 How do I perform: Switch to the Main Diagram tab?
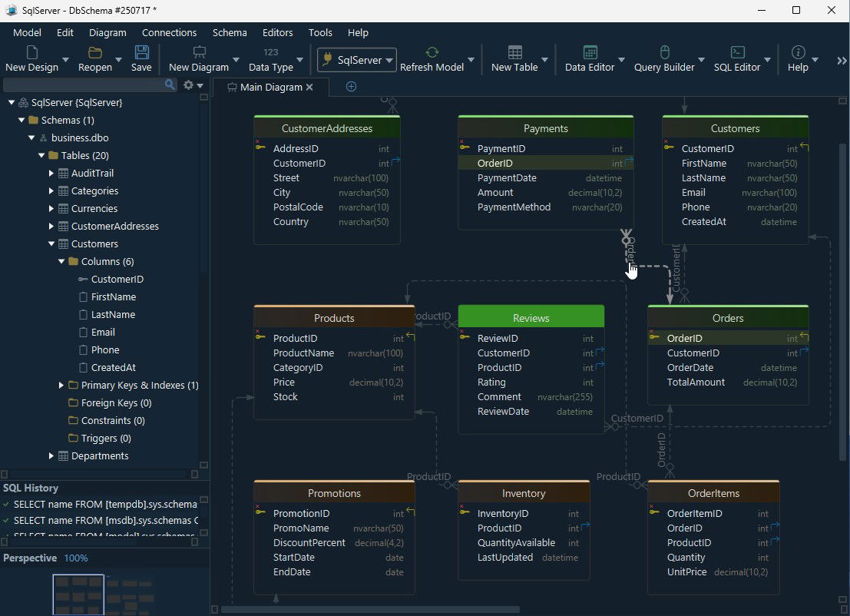click(270, 87)
